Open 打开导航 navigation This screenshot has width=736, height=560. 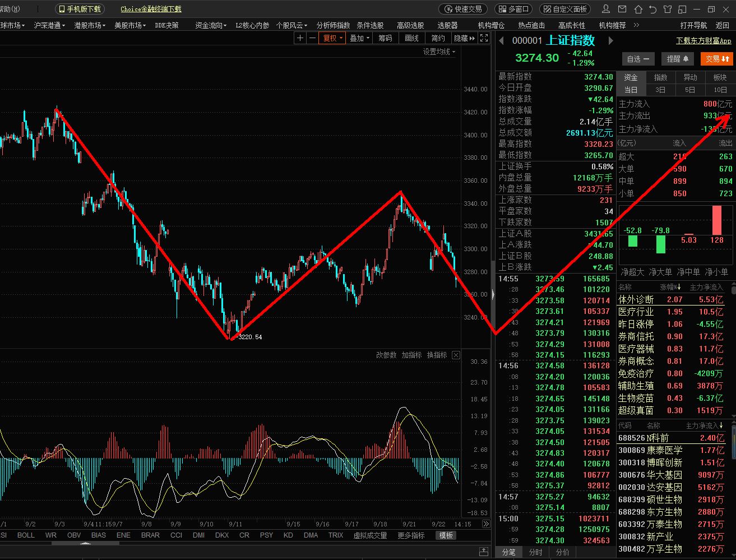tap(693, 25)
